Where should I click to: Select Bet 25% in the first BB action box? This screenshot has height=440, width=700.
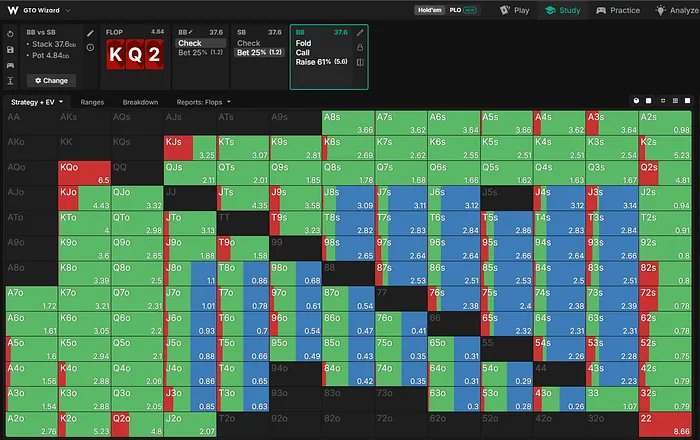pos(200,53)
